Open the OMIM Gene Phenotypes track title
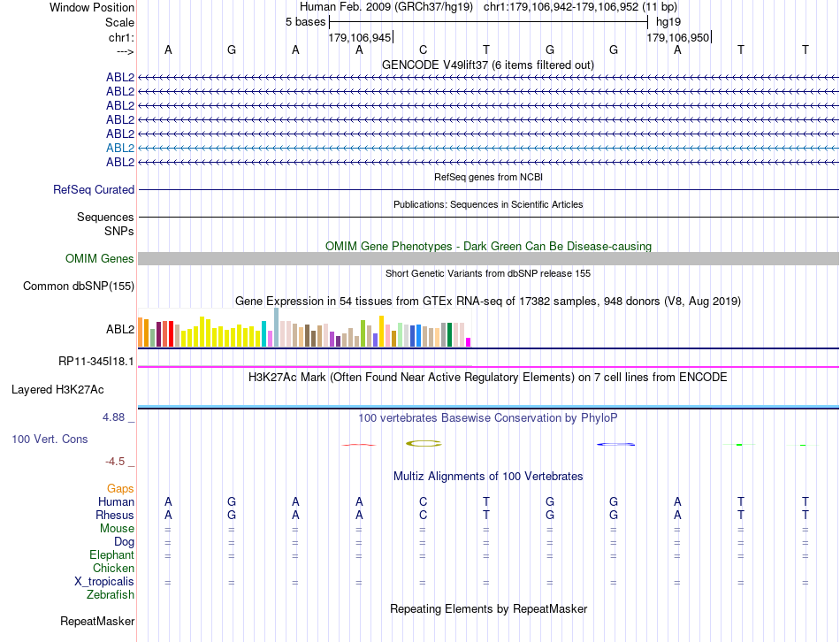This screenshot has width=840, height=642. tap(488, 246)
